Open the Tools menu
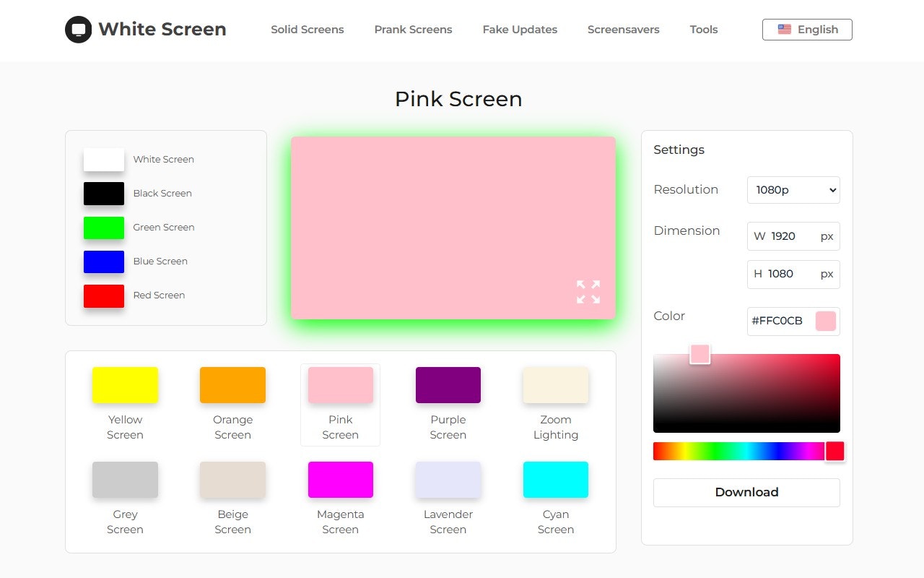 tap(704, 30)
